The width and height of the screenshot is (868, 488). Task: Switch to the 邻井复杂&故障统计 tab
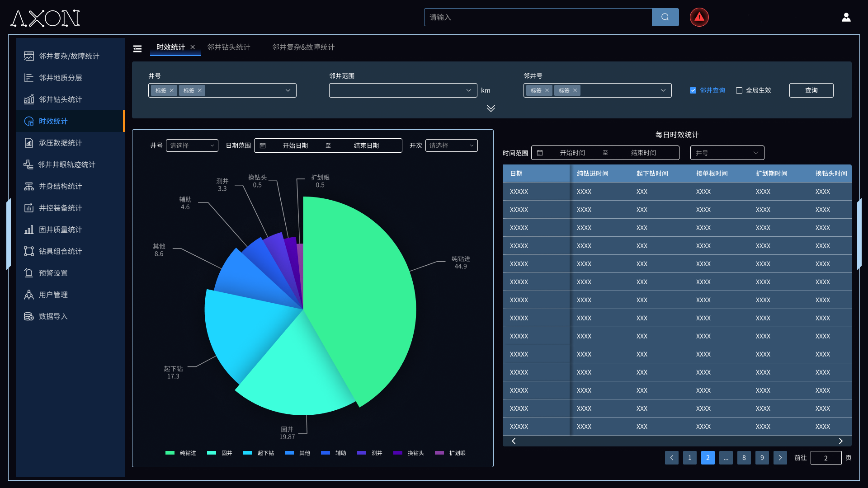click(303, 47)
